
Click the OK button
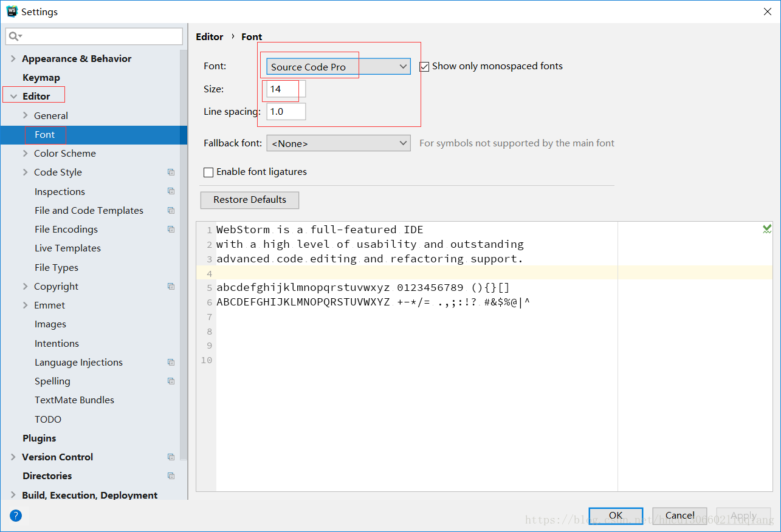pos(616,516)
